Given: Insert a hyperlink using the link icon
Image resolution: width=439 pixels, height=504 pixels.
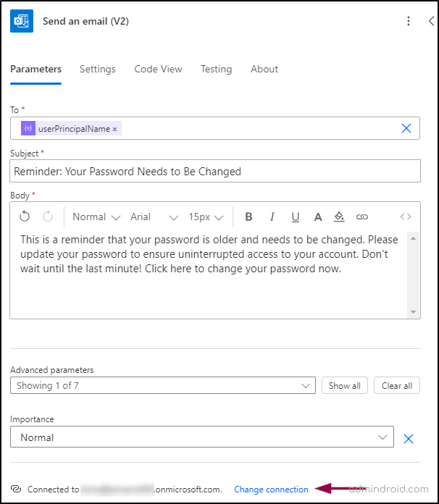Looking at the screenshot, I should [x=362, y=217].
